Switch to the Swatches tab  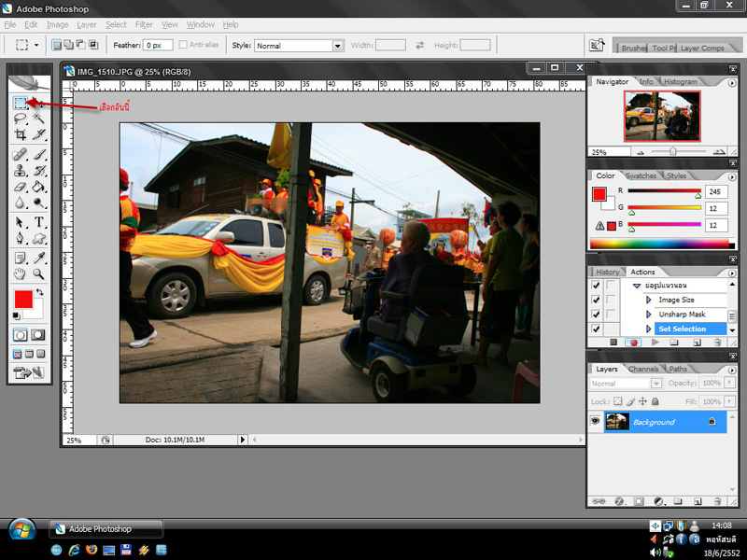pyautogui.click(x=641, y=175)
